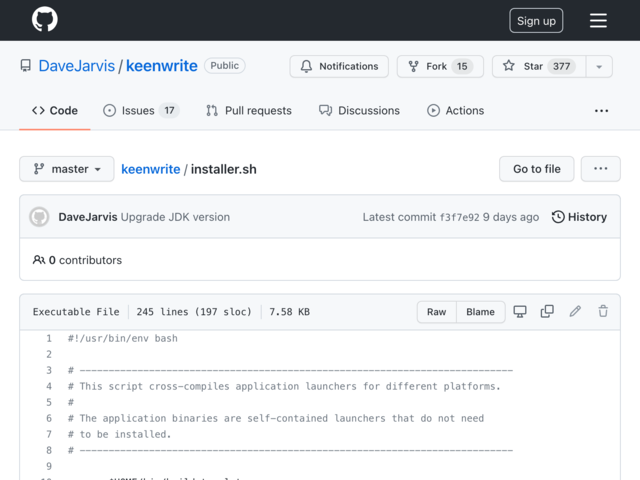View Raw file contents
Image resolution: width=640 pixels, height=480 pixels.
[436, 312]
